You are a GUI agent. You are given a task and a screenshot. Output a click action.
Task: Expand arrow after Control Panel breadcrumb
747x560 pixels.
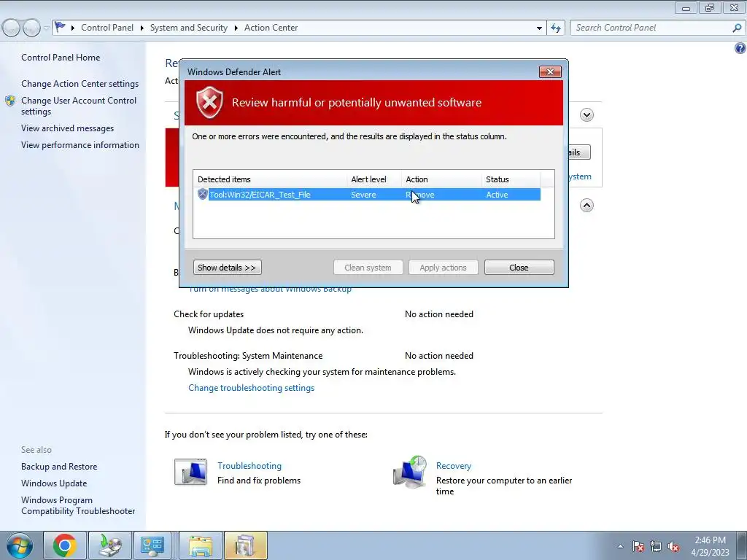[x=142, y=28]
